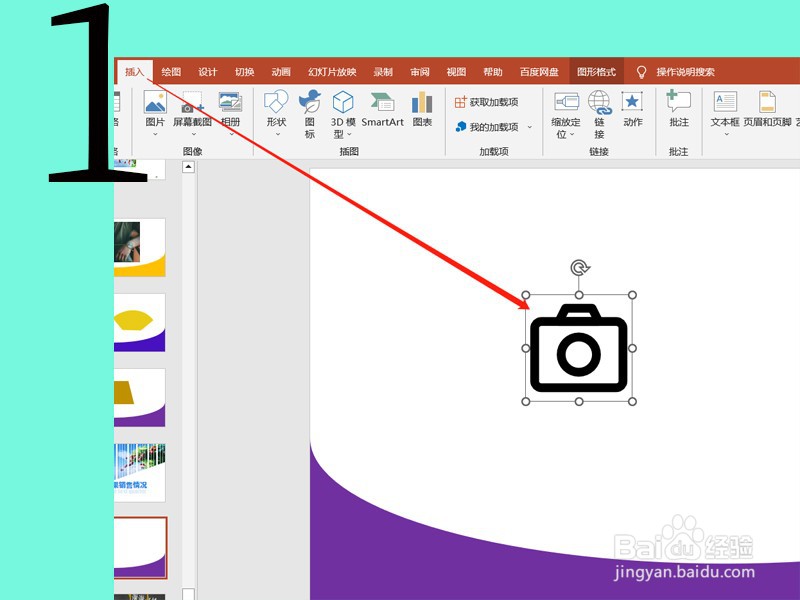Click the top-left resize handle of camera
This screenshot has width=800, height=600.
tap(526, 295)
